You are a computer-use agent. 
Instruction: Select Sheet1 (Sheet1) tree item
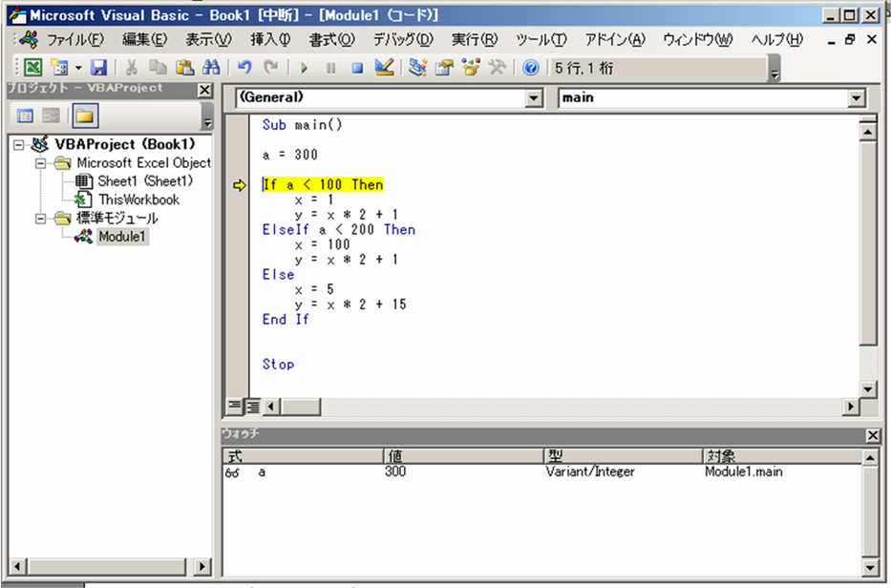tap(145, 181)
